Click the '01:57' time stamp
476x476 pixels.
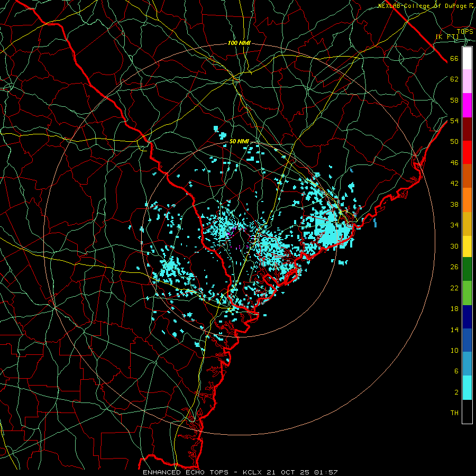pos(326,472)
